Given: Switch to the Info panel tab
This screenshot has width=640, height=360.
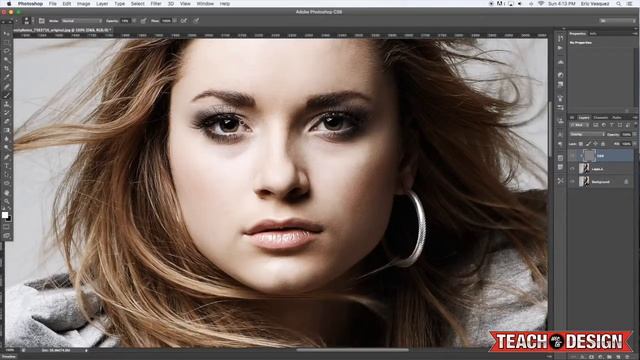Looking at the screenshot, I should [x=593, y=33].
